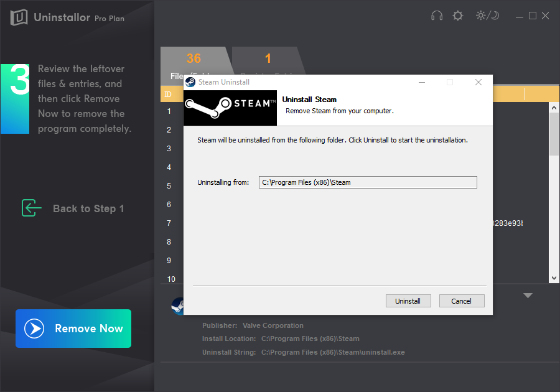The width and height of the screenshot is (560, 392).
Task: Open settings gear icon
Action: click(457, 16)
